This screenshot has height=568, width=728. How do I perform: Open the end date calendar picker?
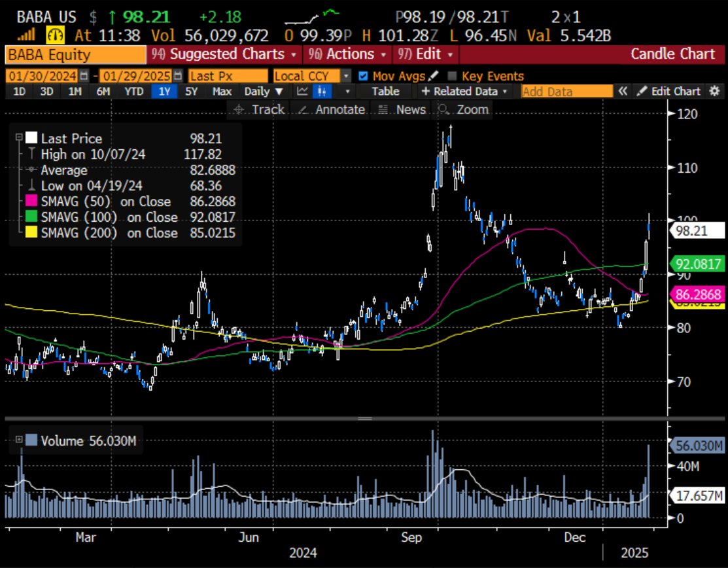178,76
